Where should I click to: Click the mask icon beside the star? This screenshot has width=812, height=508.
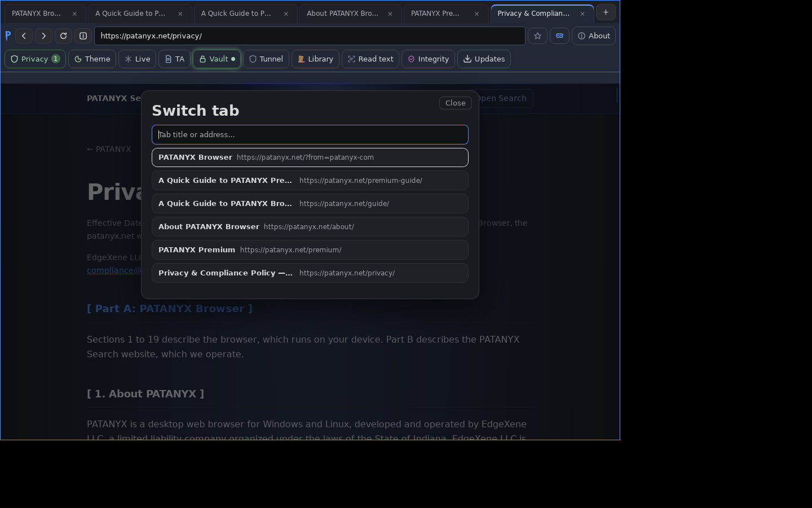(559, 36)
